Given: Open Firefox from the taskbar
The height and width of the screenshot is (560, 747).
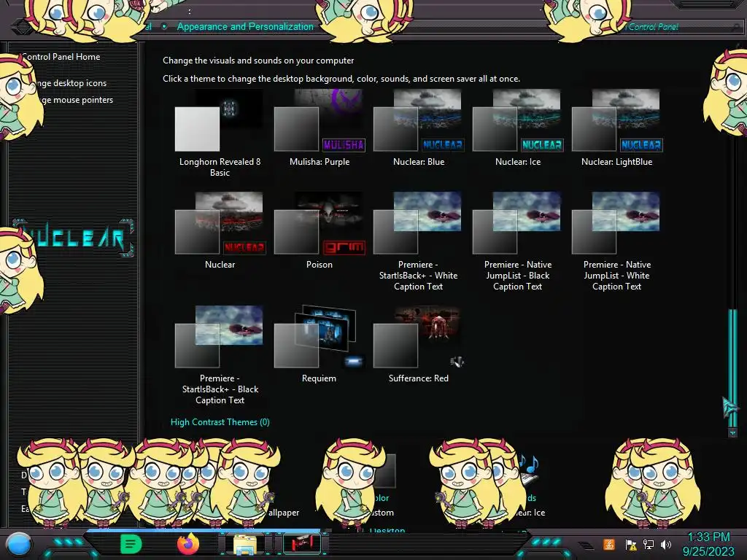Looking at the screenshot, I should 188,544.
